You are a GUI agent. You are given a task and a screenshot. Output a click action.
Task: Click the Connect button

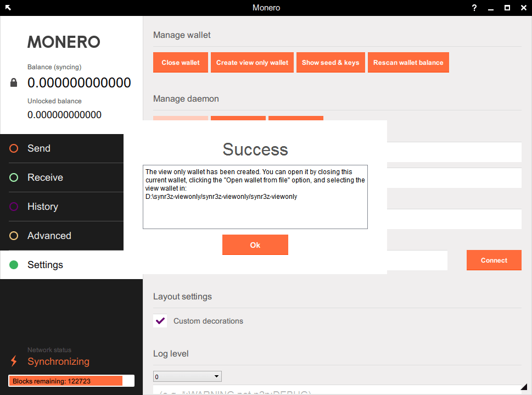[494, 260]
